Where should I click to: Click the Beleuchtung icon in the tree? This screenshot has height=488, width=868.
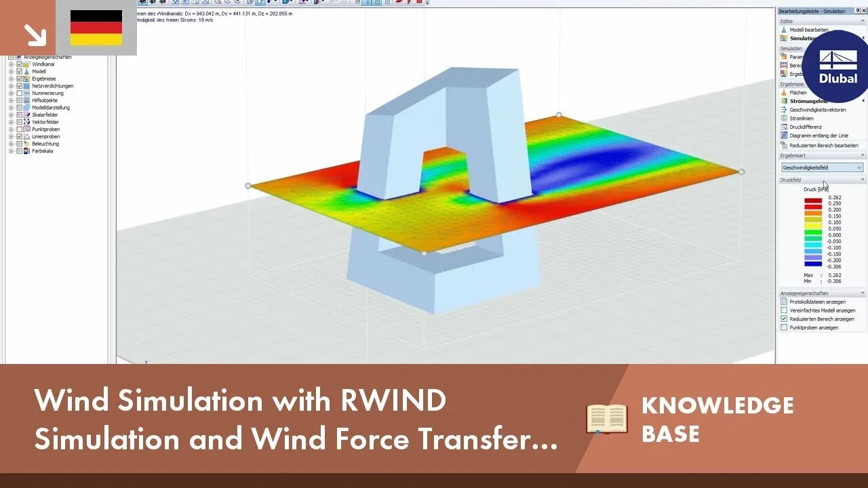click(x=27, y=144)
